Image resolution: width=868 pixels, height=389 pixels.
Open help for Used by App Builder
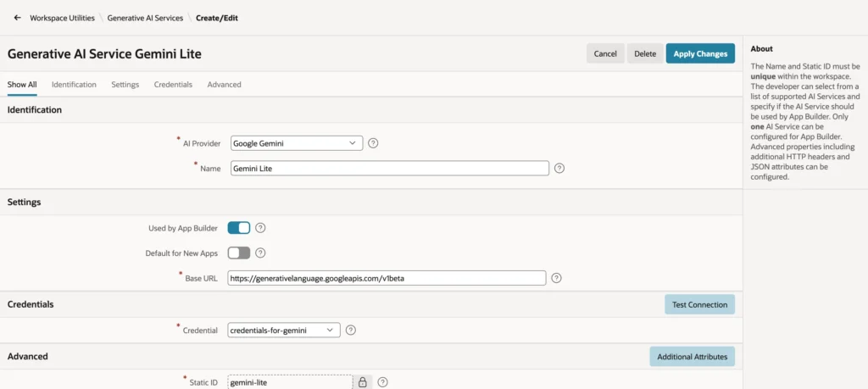(x=261, y=228)
